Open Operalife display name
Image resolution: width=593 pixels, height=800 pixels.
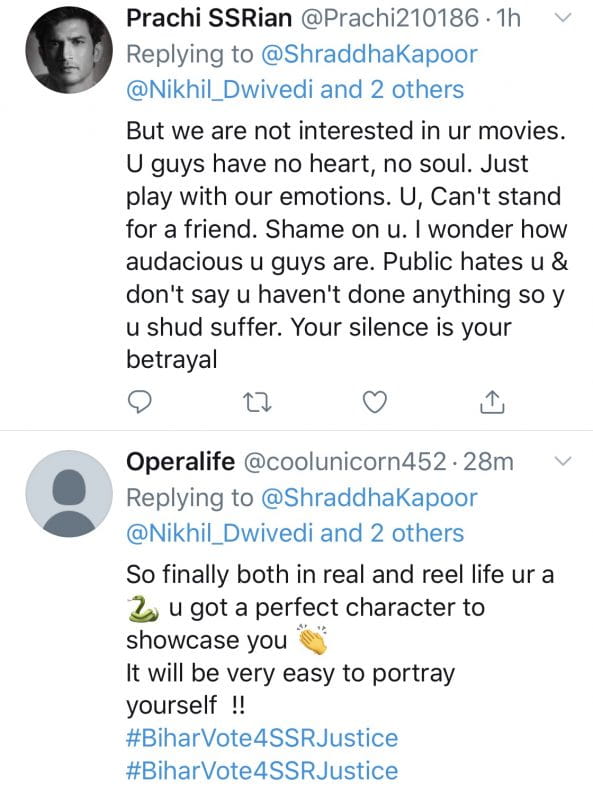click(181, 462)
